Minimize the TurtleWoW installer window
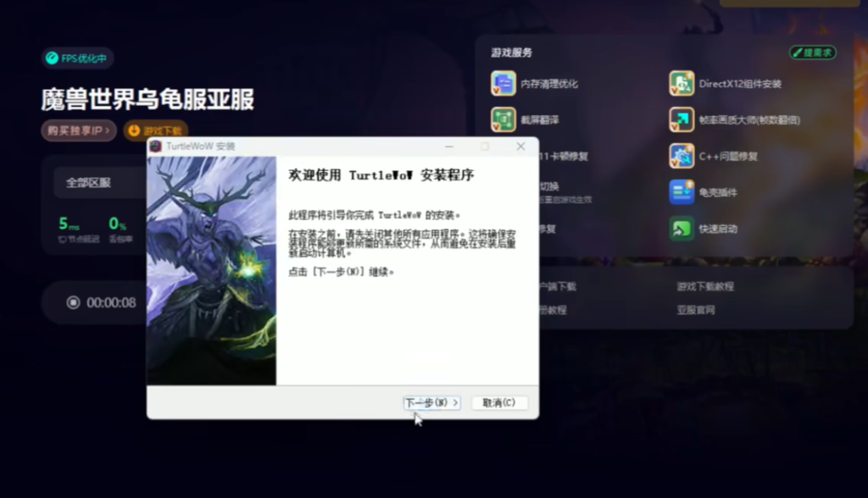The image size is (868, 498). coord(449,146)
